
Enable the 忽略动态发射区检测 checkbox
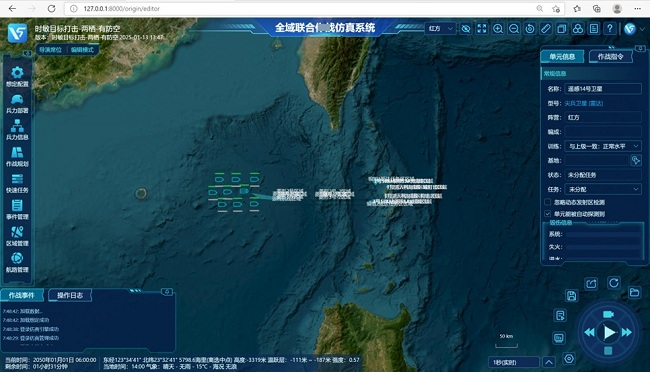(548, 202)
